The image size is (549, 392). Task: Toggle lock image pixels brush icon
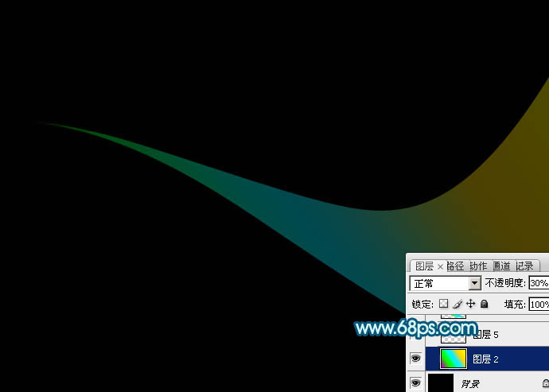[x=457, y=305]
